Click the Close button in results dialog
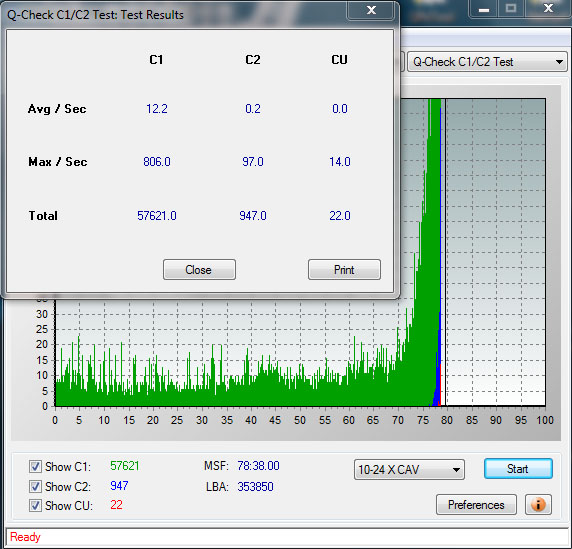 (x=199, y=270)
